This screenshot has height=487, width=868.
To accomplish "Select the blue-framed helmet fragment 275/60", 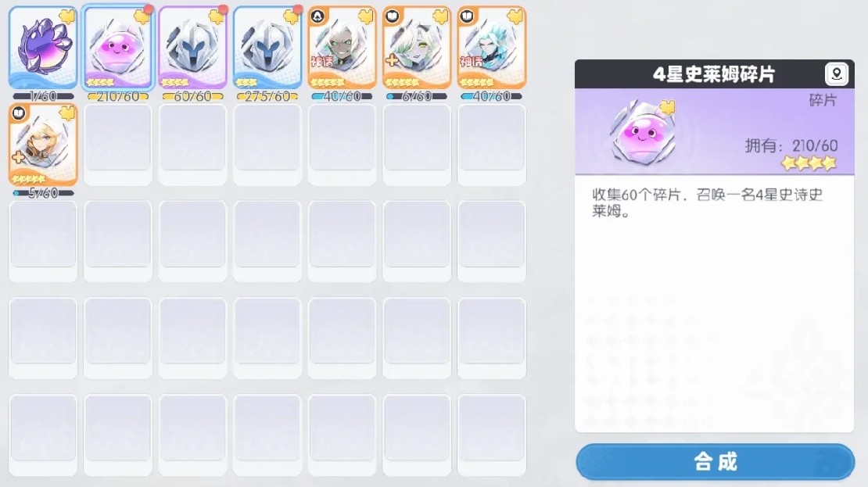I will [x=267, y=48].
